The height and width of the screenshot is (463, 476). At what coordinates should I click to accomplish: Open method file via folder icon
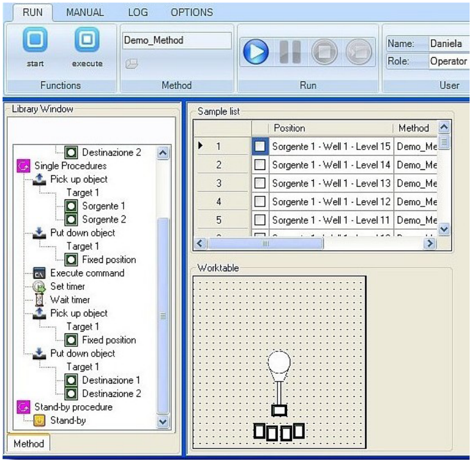point(132,63)
